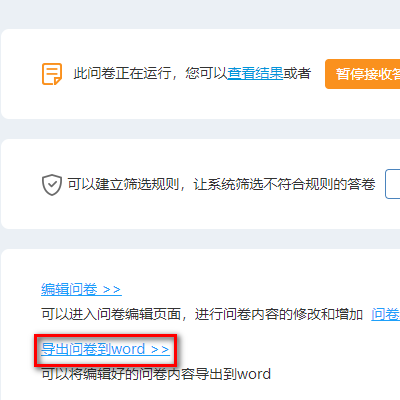Screen dimensions: 400x400
Task: Open the 查看结果 link
Action: coord(255,73)
